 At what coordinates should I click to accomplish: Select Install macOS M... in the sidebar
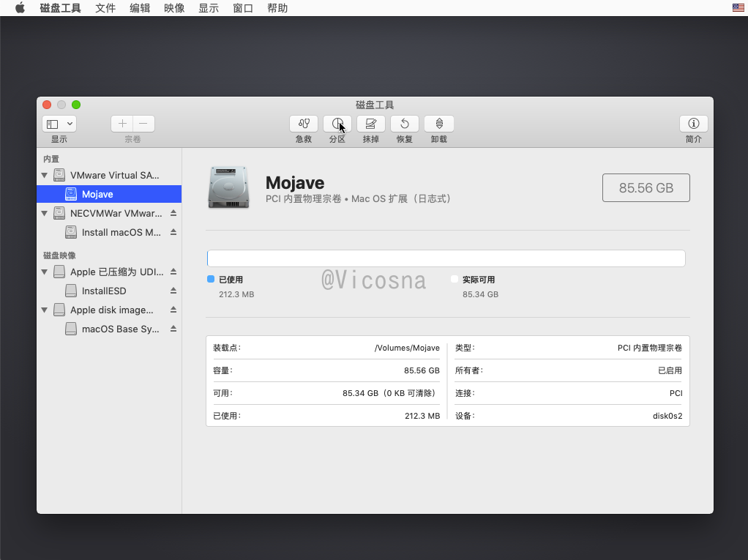pyautogui.click(x=109, y=232)
